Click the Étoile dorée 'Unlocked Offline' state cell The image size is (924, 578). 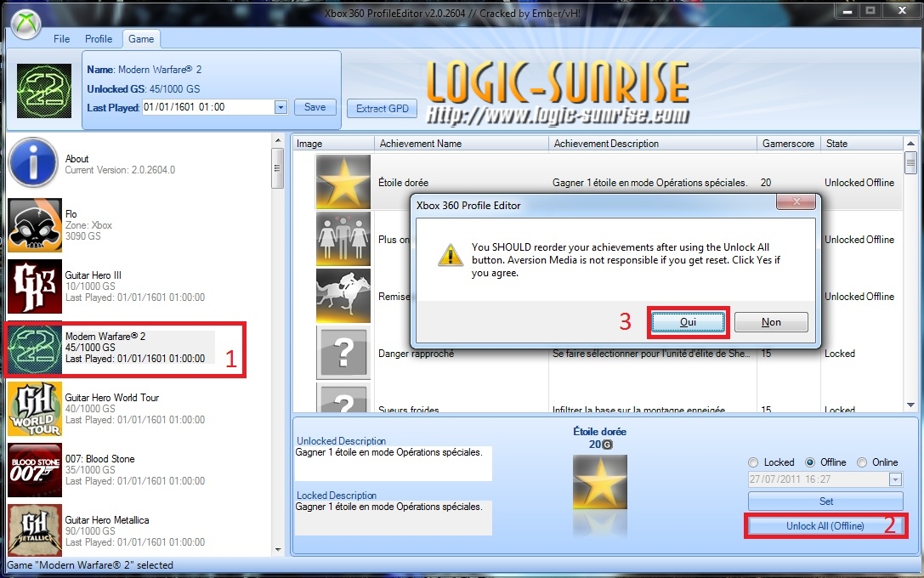859,183
